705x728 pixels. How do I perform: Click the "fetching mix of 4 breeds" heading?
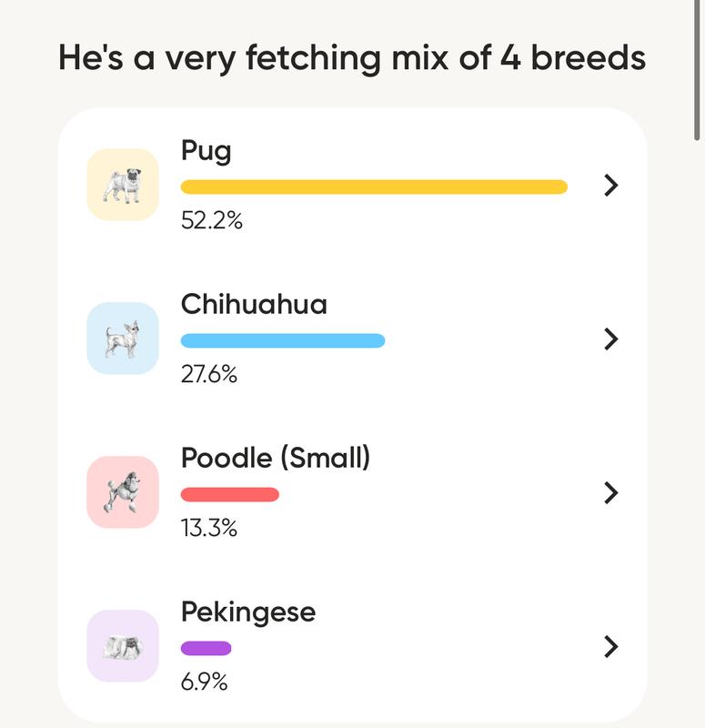pos(352,58)
